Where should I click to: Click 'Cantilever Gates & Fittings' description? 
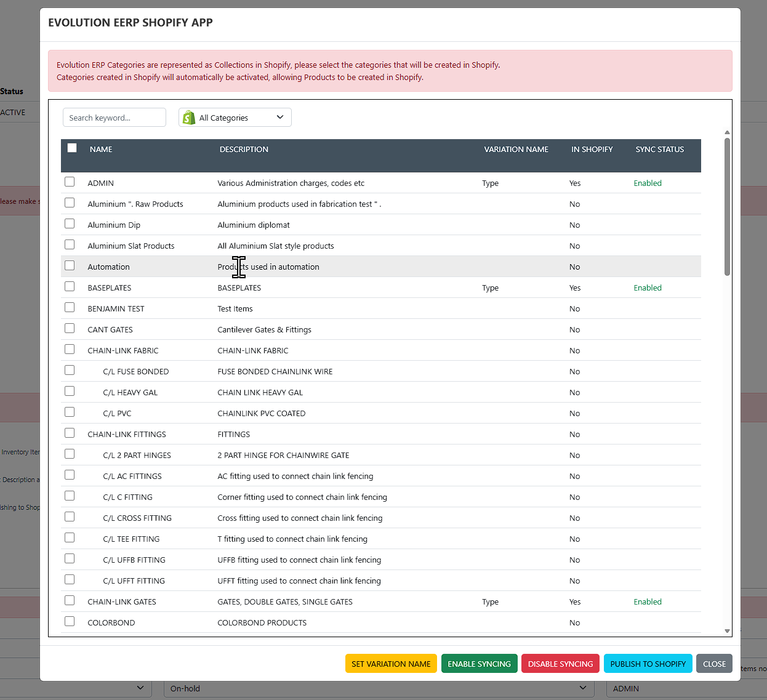click(265, 330)
